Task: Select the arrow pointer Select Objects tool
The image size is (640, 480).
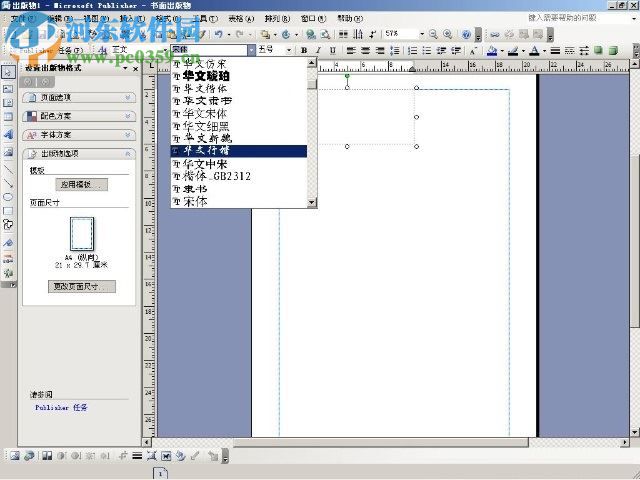Action: tap(8, 73)
